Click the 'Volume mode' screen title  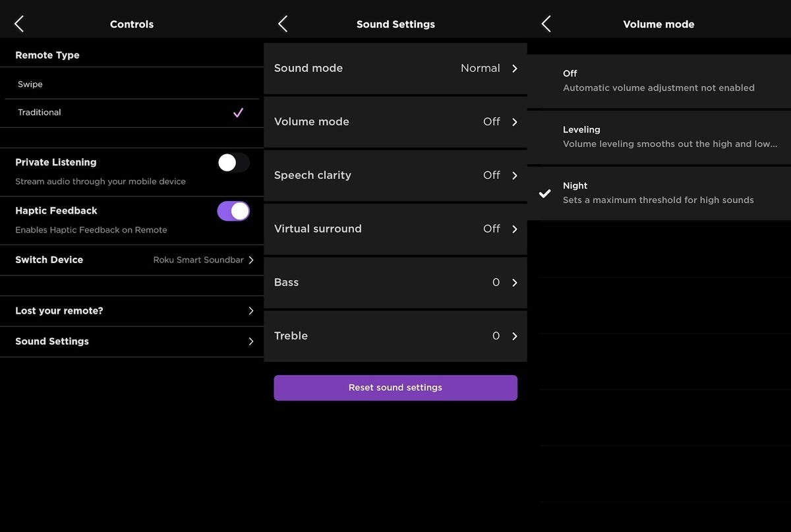[x=659, y=24]
